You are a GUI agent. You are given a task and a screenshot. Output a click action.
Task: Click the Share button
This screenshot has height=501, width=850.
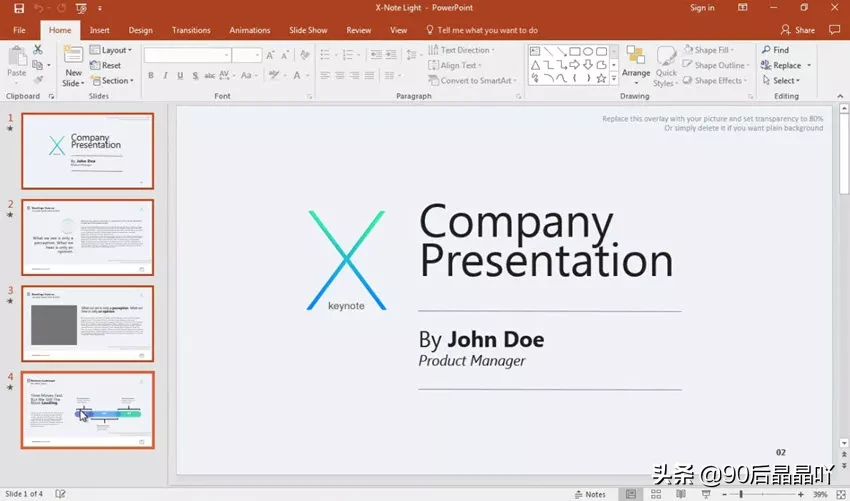click(x=797, y=30)
